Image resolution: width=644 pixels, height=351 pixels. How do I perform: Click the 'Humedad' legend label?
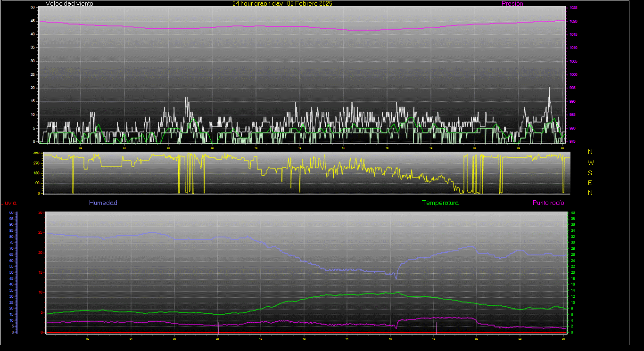[x=103, y=203]
